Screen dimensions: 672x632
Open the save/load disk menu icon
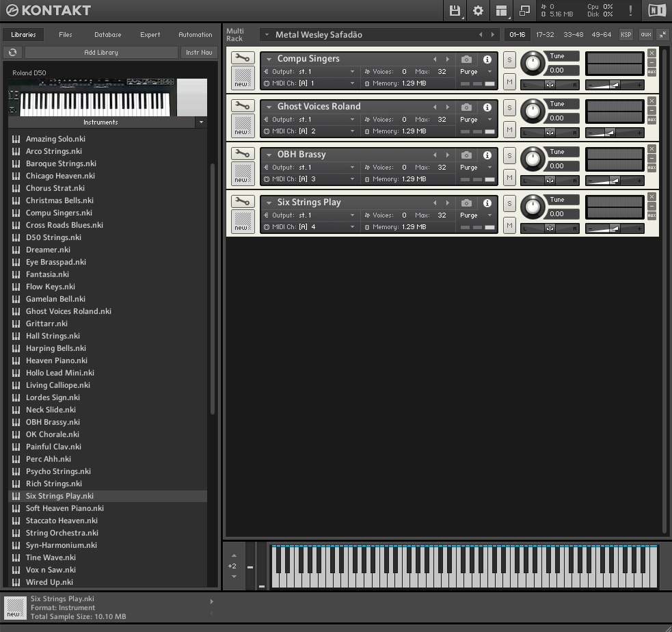pos(455,11)
